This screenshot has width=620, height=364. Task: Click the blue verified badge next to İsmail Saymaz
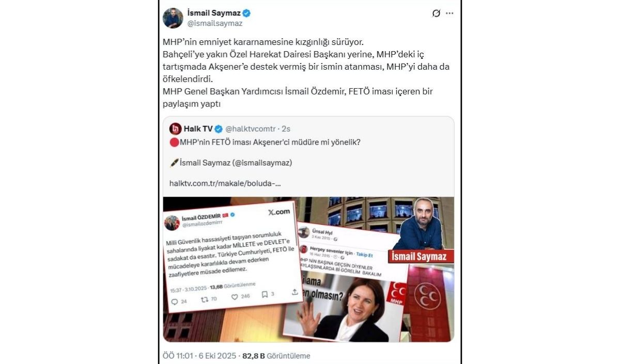click(247, 13)
